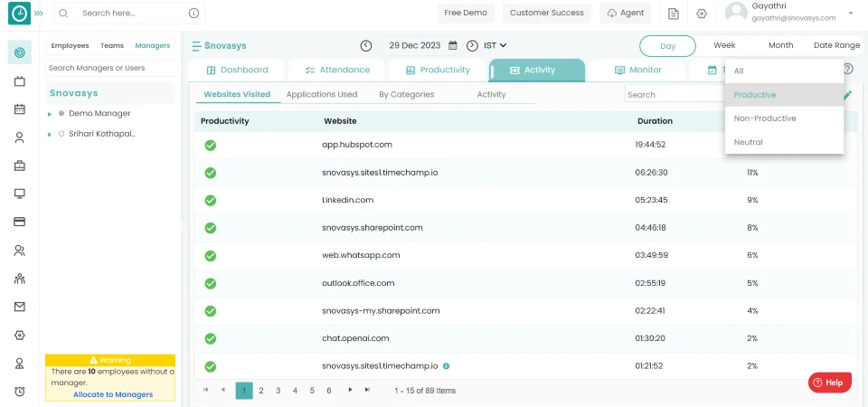
Task: Switch to Dashboard tab
Action: coord(237,70)
